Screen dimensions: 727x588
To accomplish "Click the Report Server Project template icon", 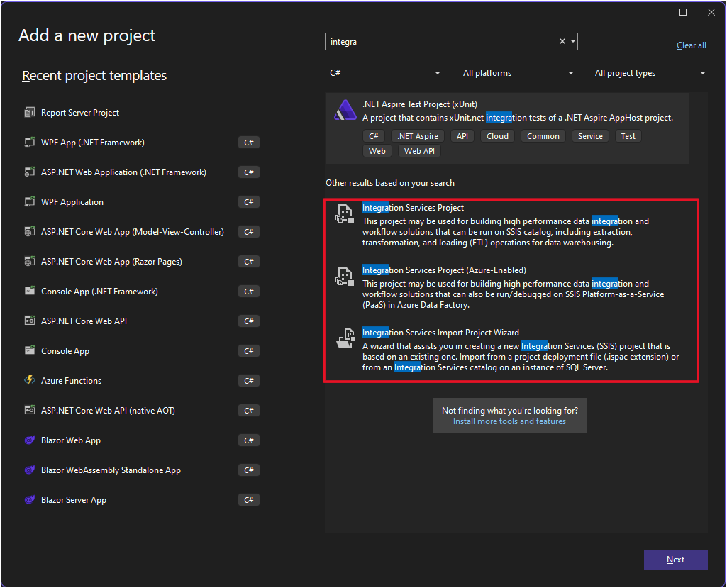I will click(x=30, y=113).
